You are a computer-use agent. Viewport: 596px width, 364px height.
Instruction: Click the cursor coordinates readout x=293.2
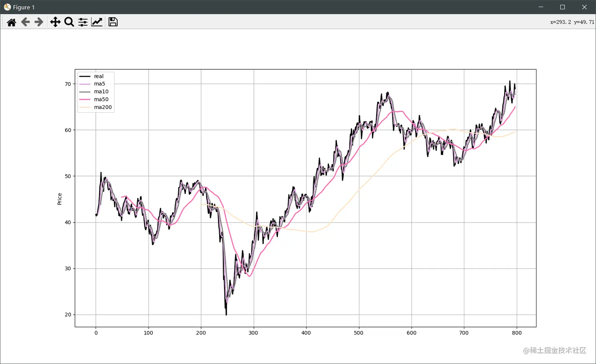[x=572, y=22]
